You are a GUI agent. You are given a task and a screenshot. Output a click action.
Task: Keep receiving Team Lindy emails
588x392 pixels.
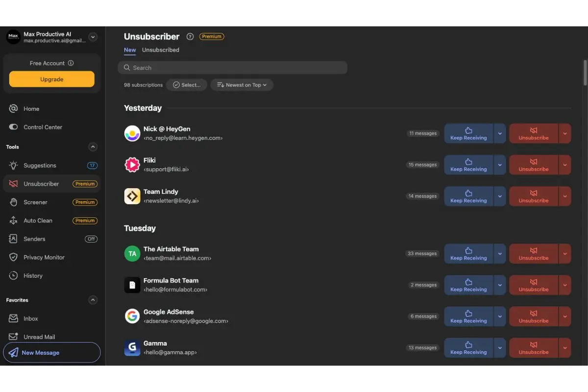tap(469, 196)
